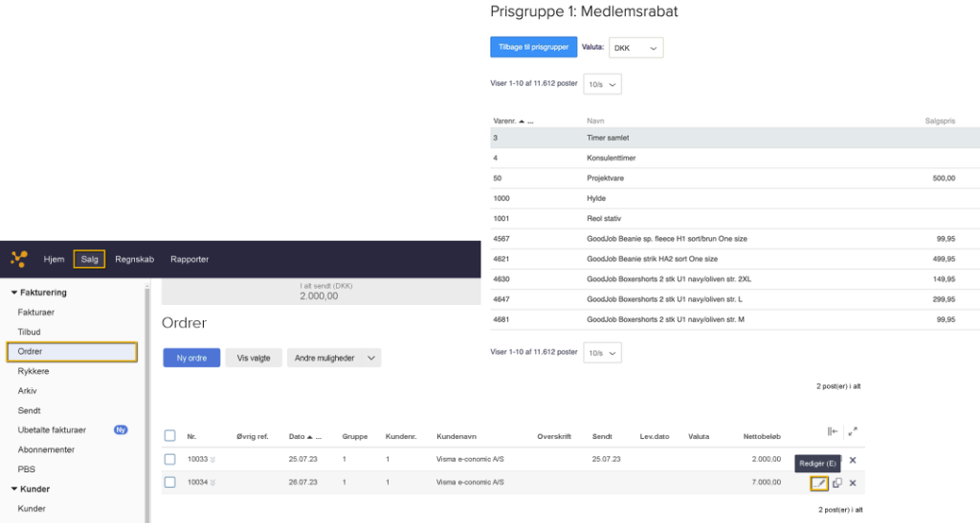Image resolution: width=980 pixels, height=523 pixels.
Task: Delete order 10033 with the X icon
Action: tap(853, 460)
